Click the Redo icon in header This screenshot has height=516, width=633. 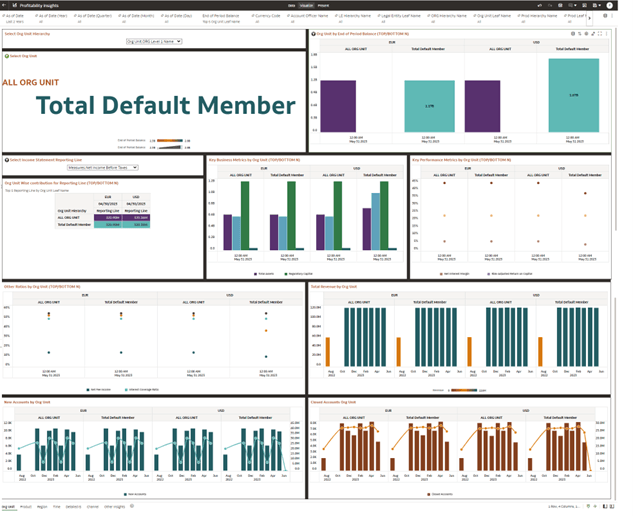tap(550, 5)
